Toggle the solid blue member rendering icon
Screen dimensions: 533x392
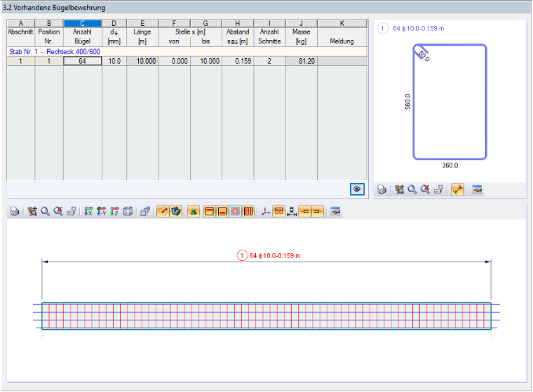[x=176, y=212]
